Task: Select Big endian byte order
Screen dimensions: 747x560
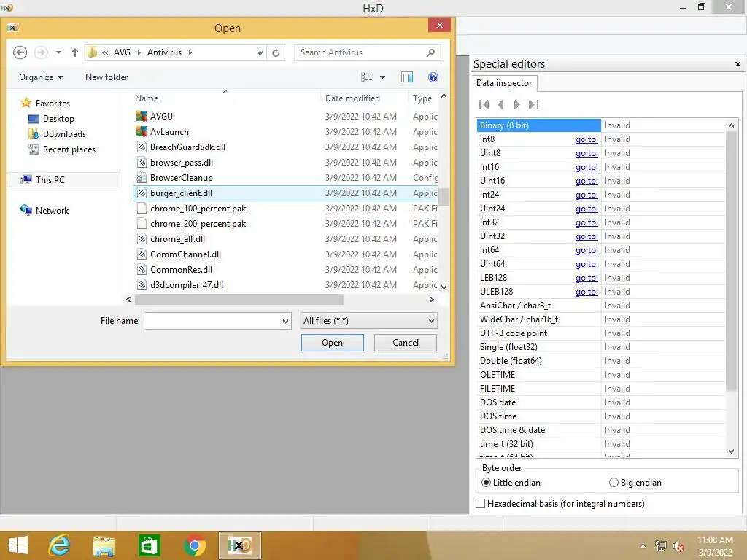Action: point(614,483)
